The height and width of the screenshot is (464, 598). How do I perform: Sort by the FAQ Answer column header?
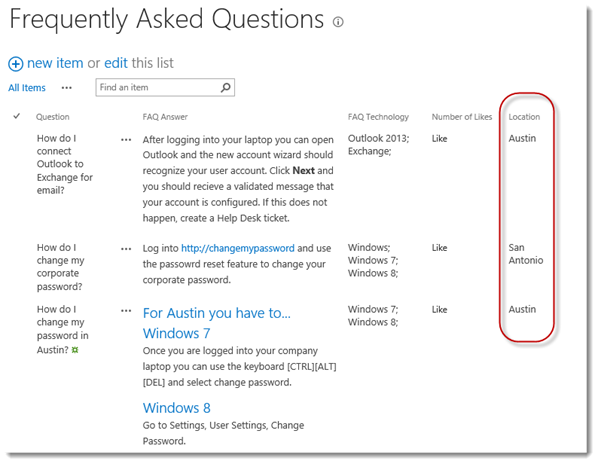[x=165, y=117]
